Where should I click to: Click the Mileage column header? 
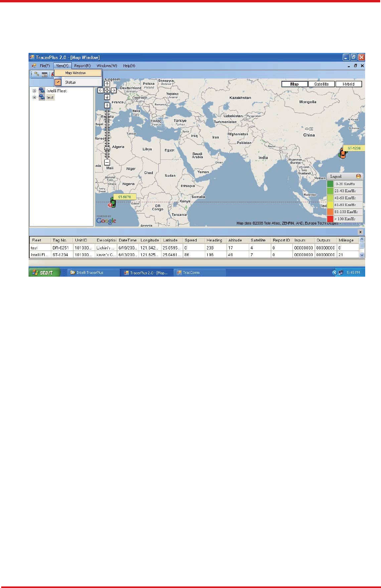348,240
